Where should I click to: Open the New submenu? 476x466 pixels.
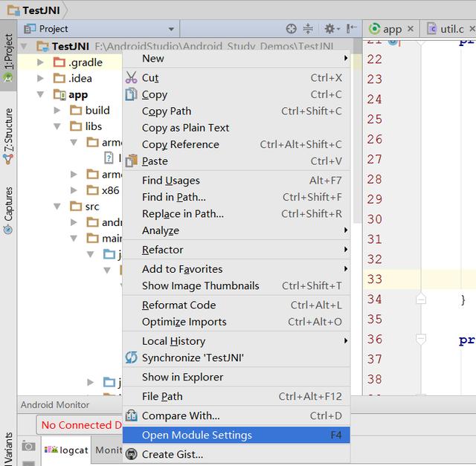point(237,58)
